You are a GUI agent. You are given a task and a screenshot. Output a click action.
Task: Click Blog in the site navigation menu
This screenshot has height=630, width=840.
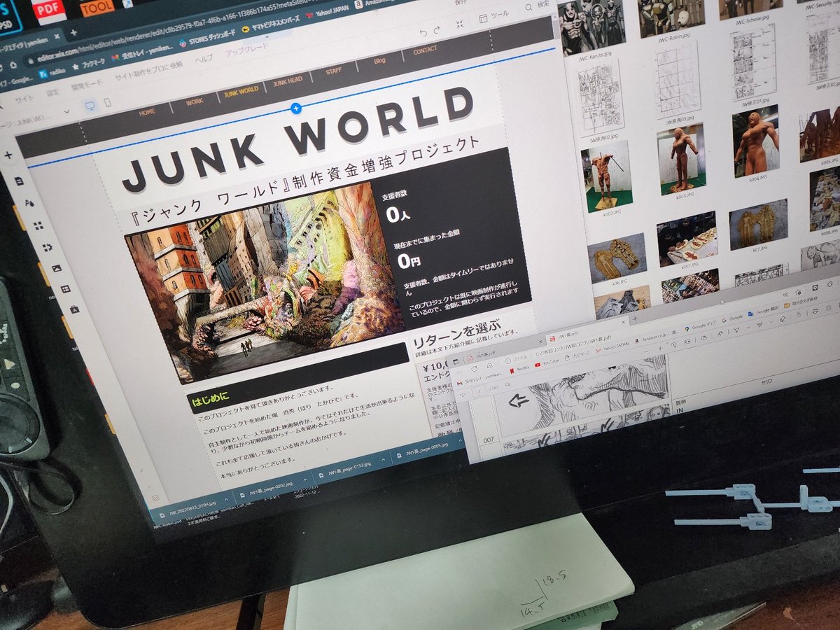[x=379, y=60]
